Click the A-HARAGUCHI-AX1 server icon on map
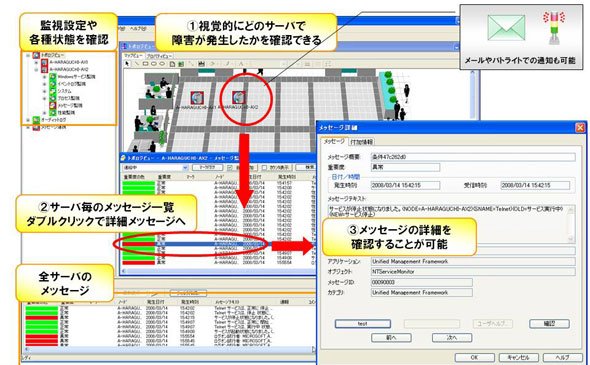590x365 pixels. tap(197, 97)
